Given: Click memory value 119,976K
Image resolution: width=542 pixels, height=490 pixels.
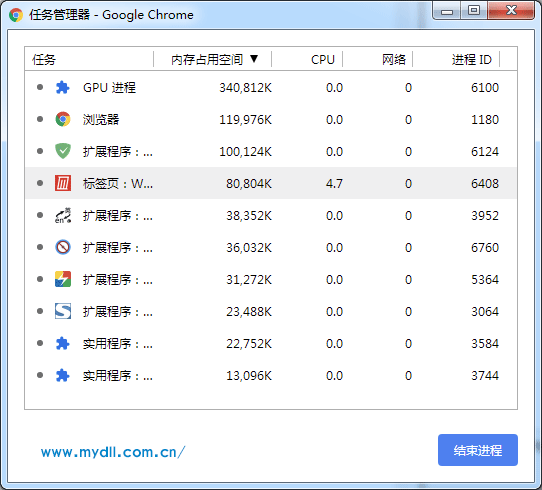Looking at the screenshot, I should [x=245, y=120].
